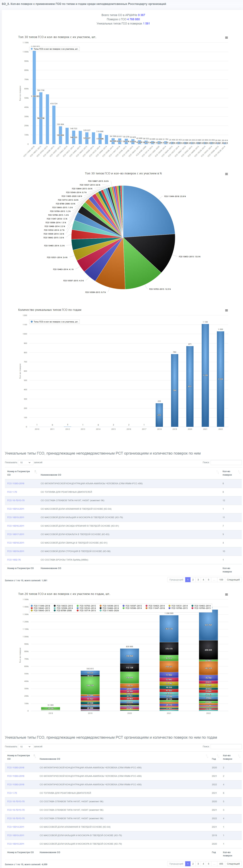This screenshot has height=868, width=243.
Task: Open hamburger menu of Топ 20 stacked chart
Action: (227, 594)
